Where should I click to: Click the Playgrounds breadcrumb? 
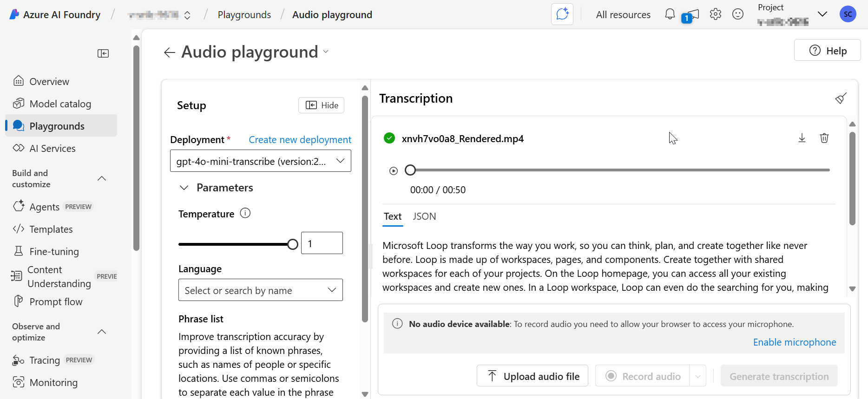tap(244, 15)
